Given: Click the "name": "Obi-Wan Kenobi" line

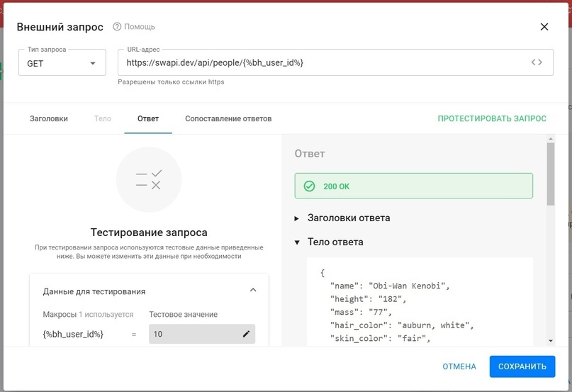Looking at the screenshot, I should click(x=390, y=286).
